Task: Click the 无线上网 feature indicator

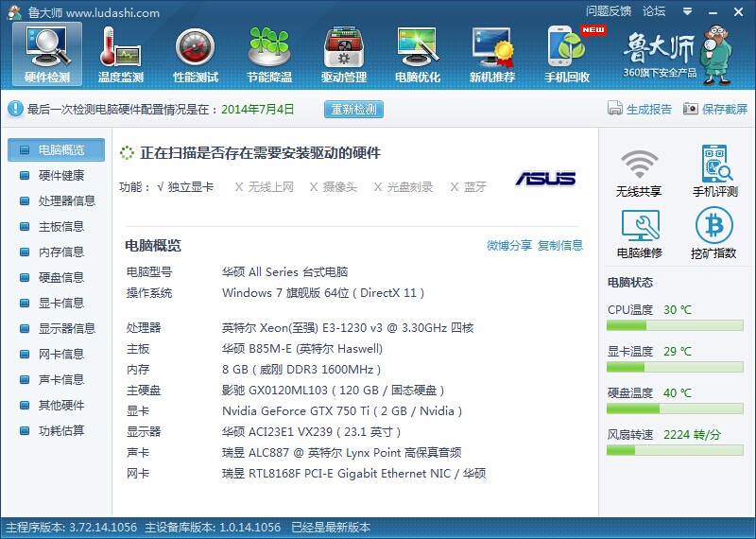Action: click(265, 187)
